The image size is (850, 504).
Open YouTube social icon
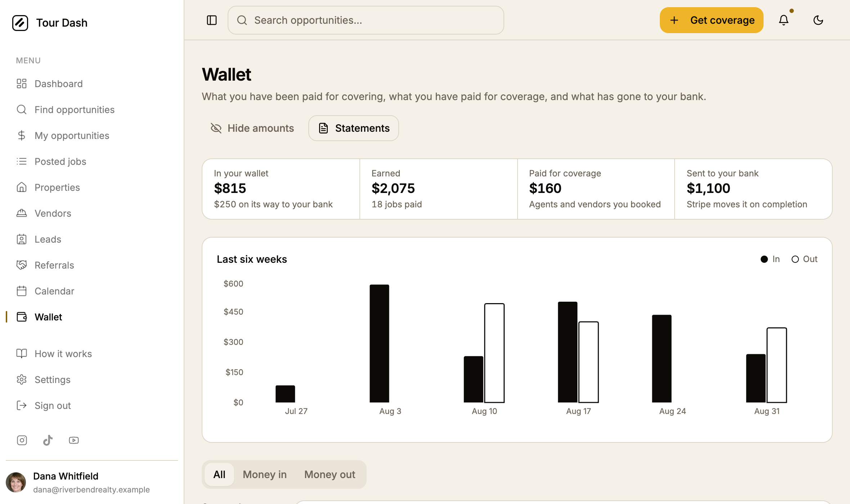[x=74, y=440]
